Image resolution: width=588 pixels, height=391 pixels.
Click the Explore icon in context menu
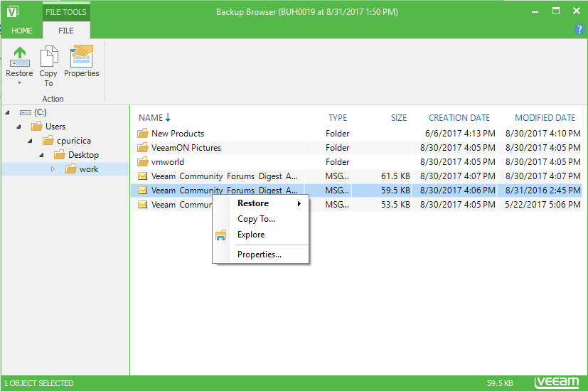(x=221, y=235)
